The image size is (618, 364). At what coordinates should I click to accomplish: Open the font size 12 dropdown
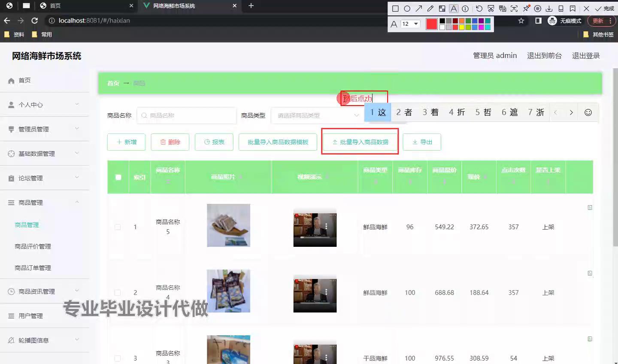[x=410, y=24]
